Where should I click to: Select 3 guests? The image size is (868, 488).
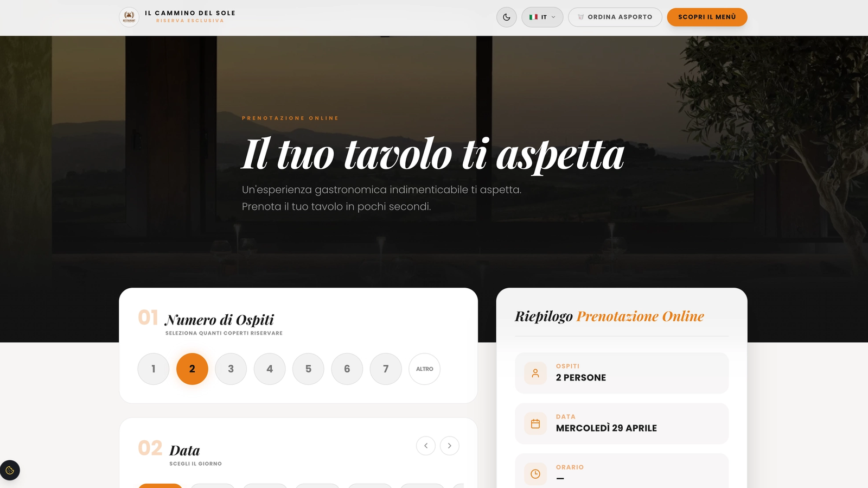tap(231, 369)
